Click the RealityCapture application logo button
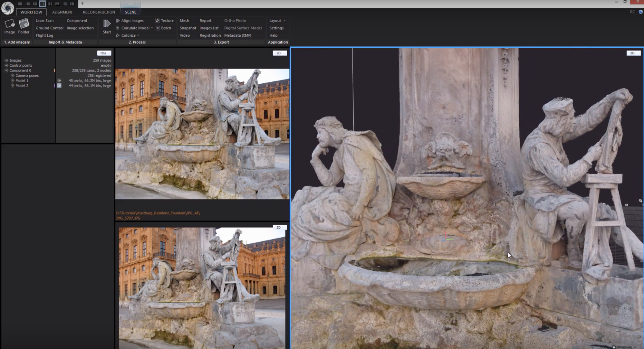644x349 pixels. (8, 8)
